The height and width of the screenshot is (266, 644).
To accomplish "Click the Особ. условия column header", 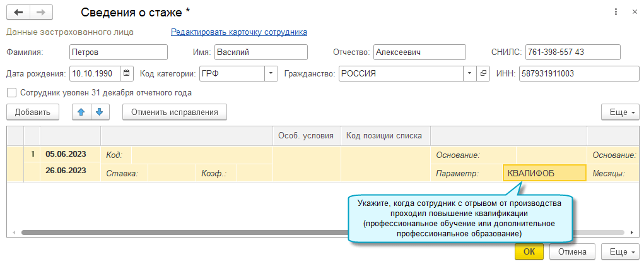I will 307,136.
